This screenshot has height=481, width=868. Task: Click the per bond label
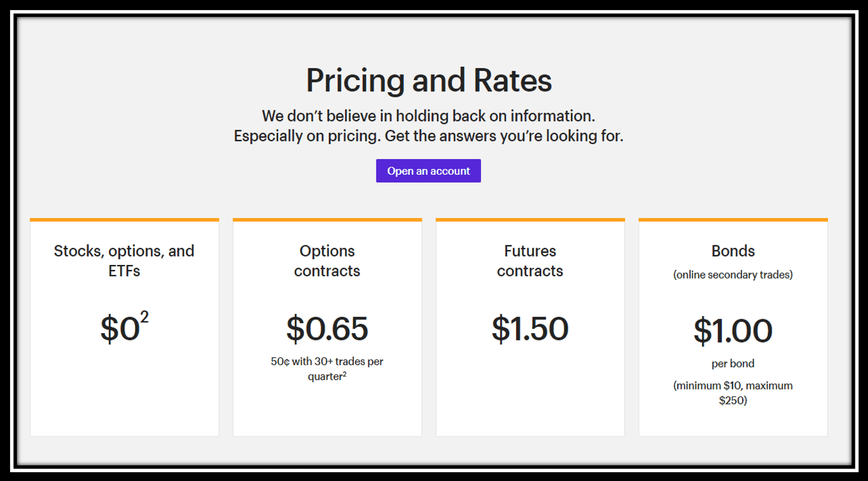(733, 364)
